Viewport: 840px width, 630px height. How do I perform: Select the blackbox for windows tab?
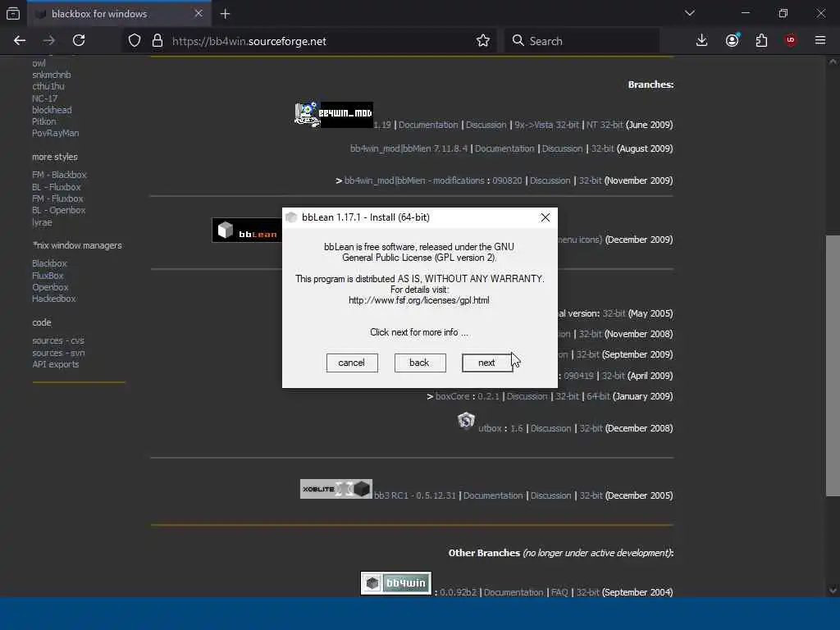119,13
